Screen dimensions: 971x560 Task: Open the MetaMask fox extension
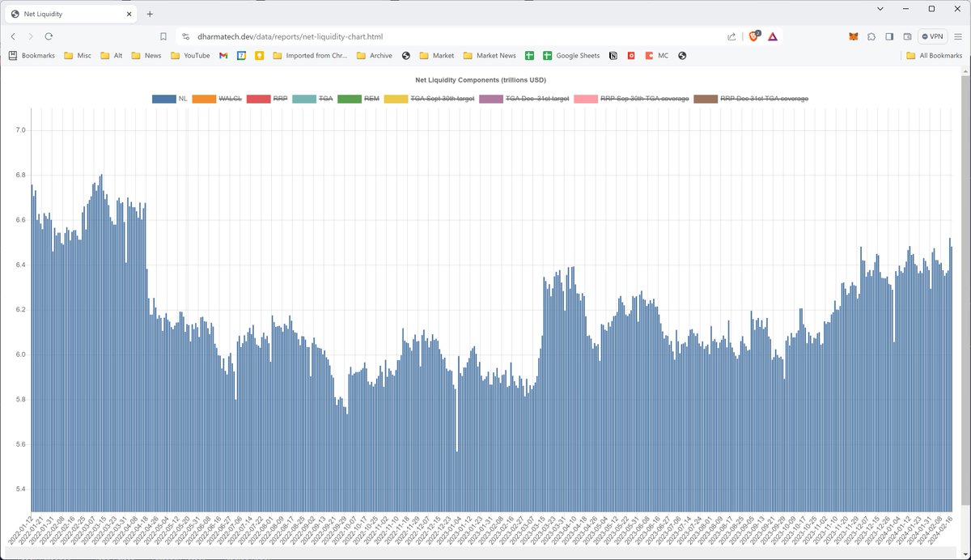coord(853,36)
